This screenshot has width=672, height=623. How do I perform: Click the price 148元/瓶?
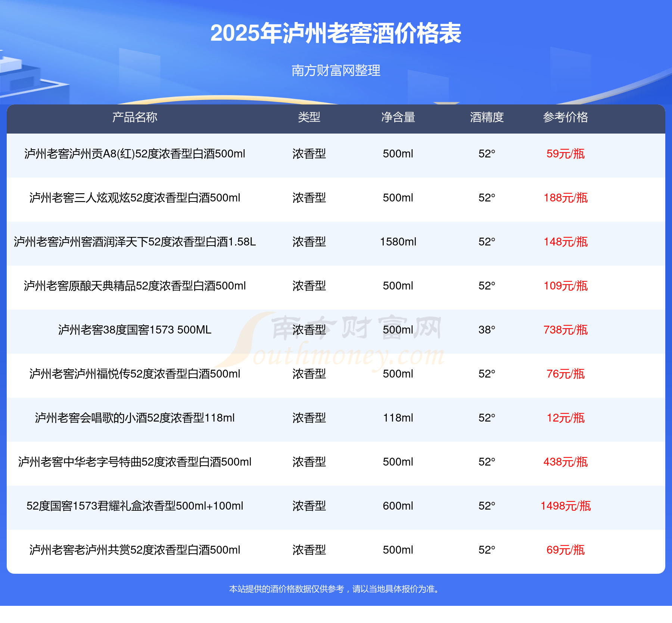click(566, 242)
